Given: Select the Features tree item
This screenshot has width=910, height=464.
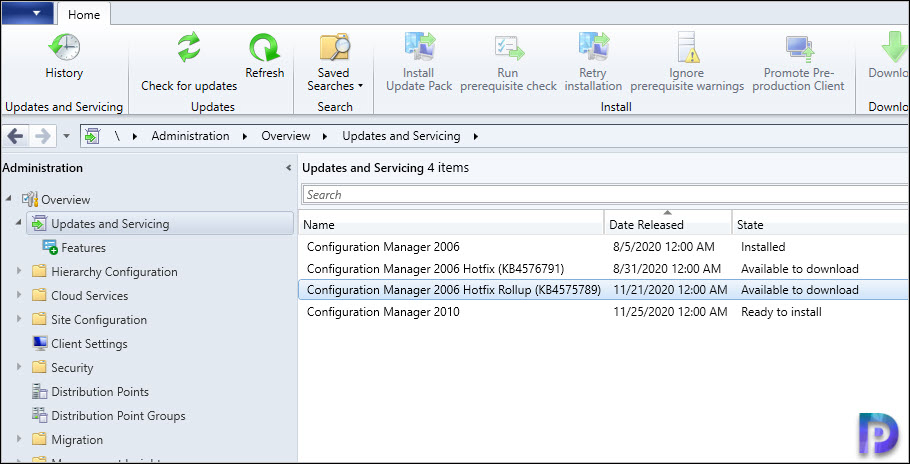Looking at the screenshot, I should [84, 248].
